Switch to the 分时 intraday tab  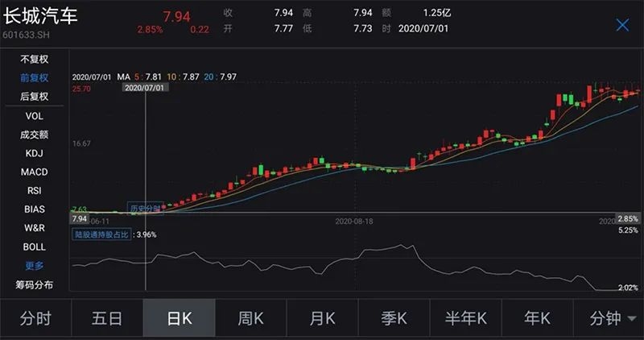pos(35,318)
